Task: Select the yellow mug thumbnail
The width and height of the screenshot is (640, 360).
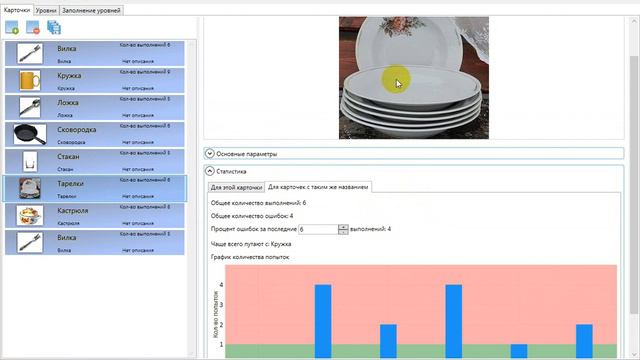Action: [29, 80]
